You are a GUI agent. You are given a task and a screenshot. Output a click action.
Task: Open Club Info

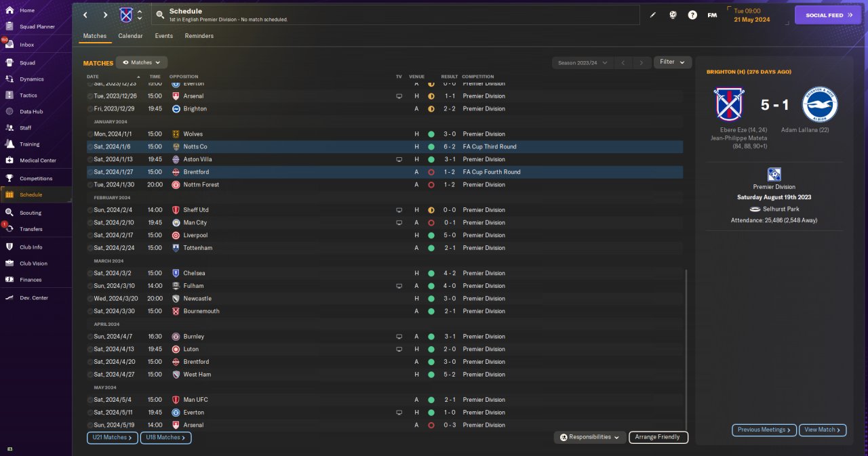(x=31, y=247)
